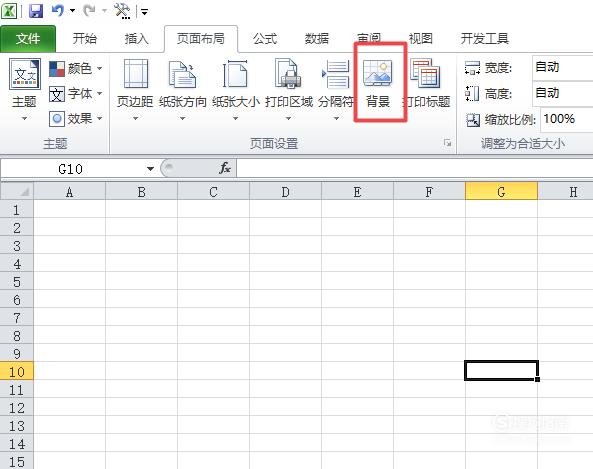Switch to the 插入 tab
The height and width of the screenshot is (469, 593).
[x=137, y=38]
